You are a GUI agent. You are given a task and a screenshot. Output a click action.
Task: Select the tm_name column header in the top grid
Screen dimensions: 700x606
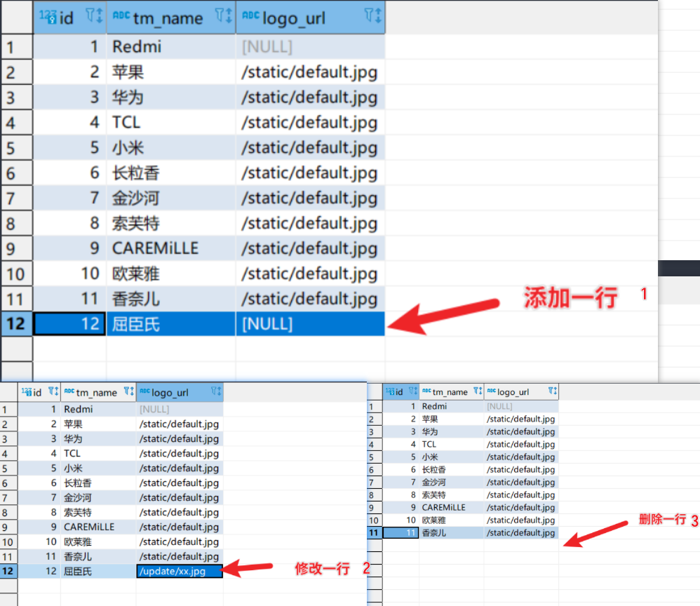click(171, 18)
